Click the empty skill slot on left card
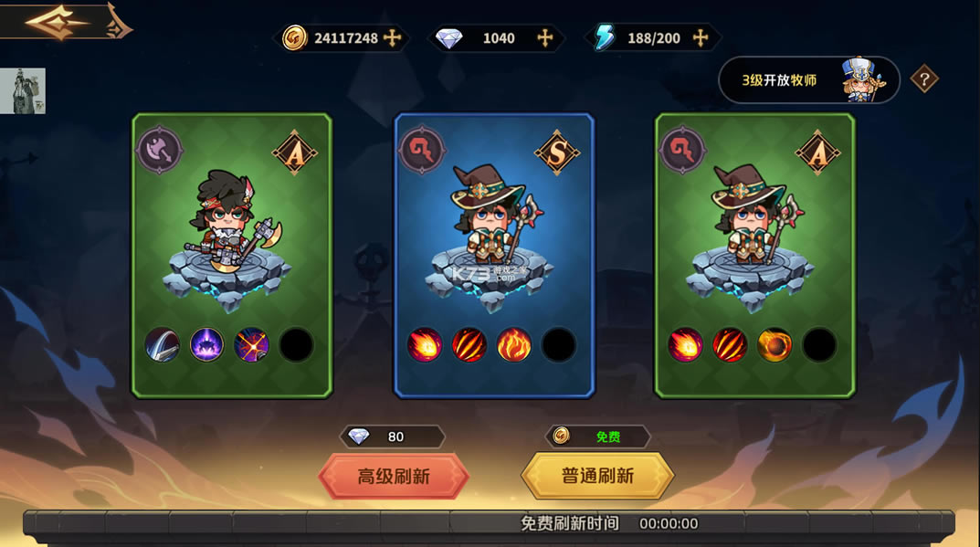Viewport: 980px width, 547px height. [x=296, y=345]
